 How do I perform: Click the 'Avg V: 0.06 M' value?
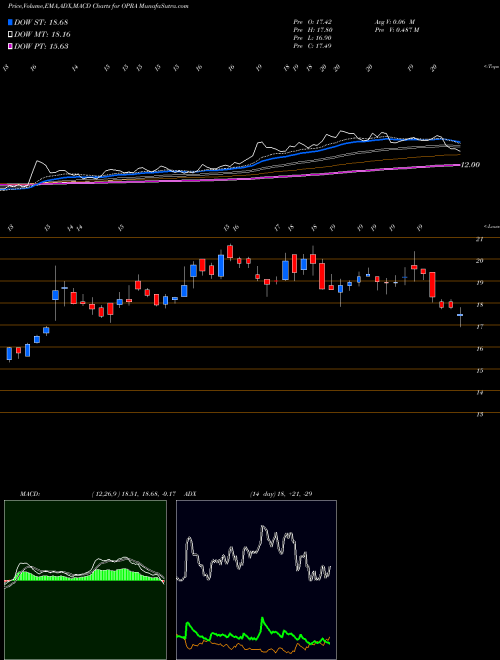(x=395, y=22)
